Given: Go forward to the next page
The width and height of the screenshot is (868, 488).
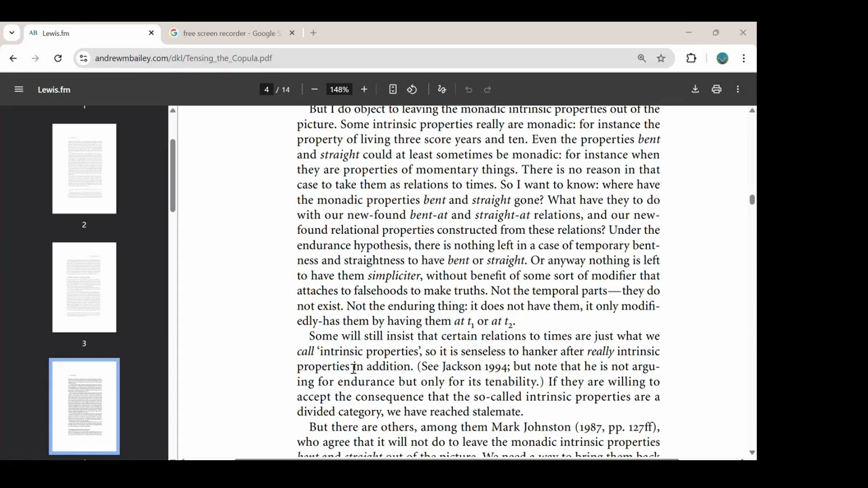Looking at the screenshot, I should pyautogui.click(x=35, y=58).
